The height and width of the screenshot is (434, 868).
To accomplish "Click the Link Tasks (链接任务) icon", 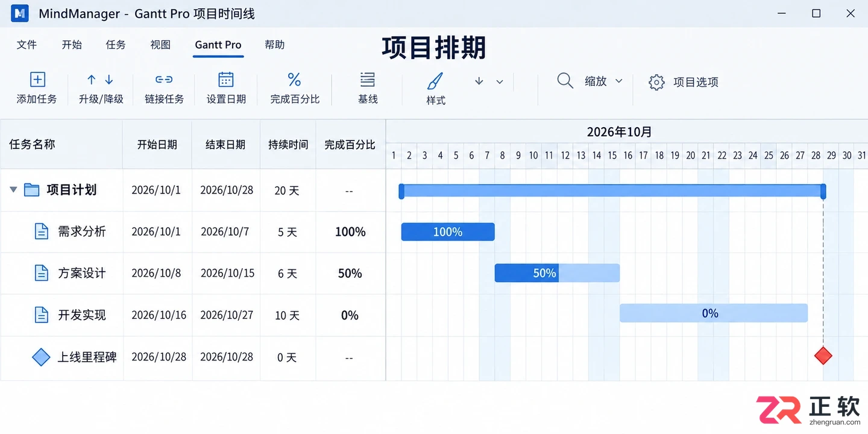I will click(164, 80).
